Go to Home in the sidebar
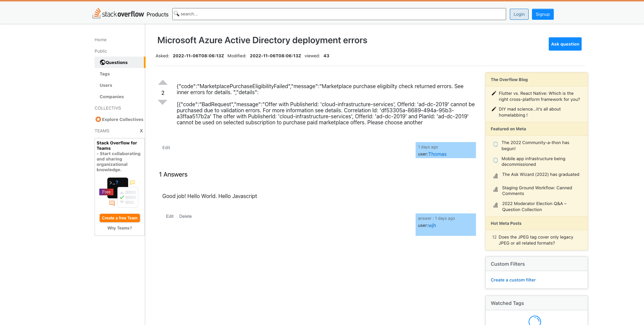The height and width of the screenshot is (325, 644). point(100,40)
